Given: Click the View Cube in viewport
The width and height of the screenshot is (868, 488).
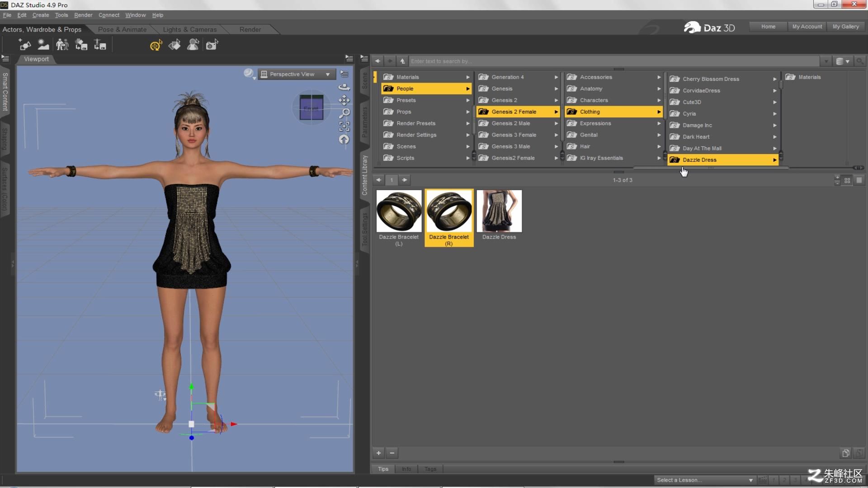Looking at the screenshot, I should pos(311,108).
